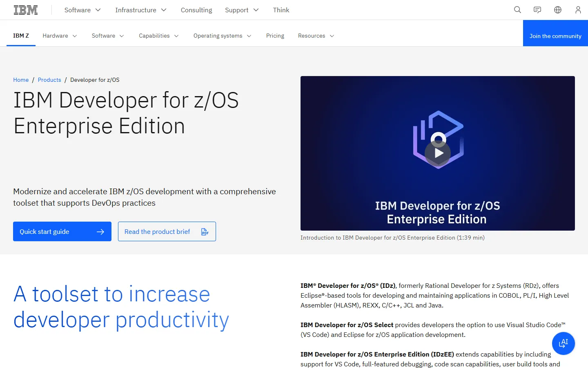Click the arrow on Quick start guide
Image resolution: width=588 pixels, height=368 pixels.
pyautogui.click(x=100, y=232)
